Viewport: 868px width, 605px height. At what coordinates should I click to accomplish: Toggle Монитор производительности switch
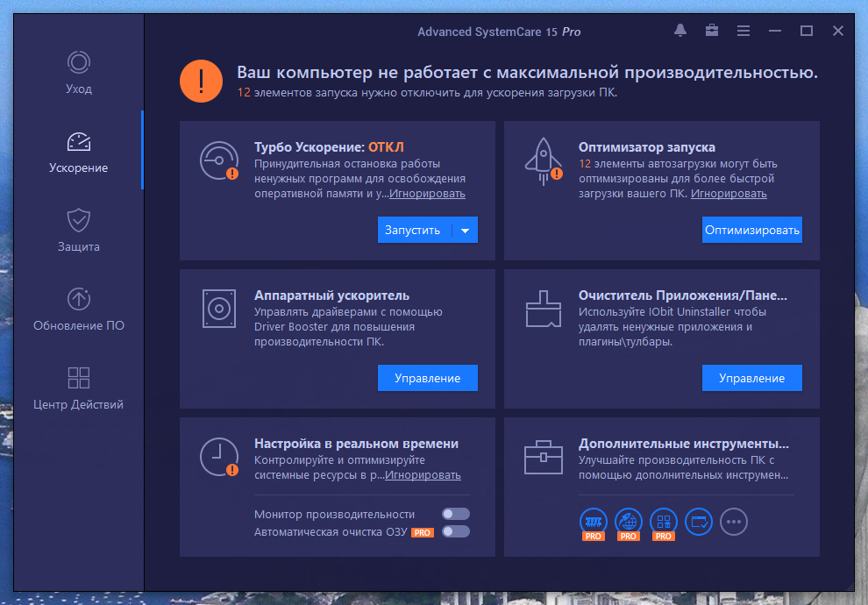(x=456, y=514)
